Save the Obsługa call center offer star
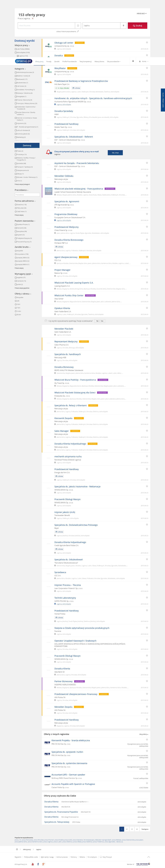165x868 pixels. click(147, 42)
